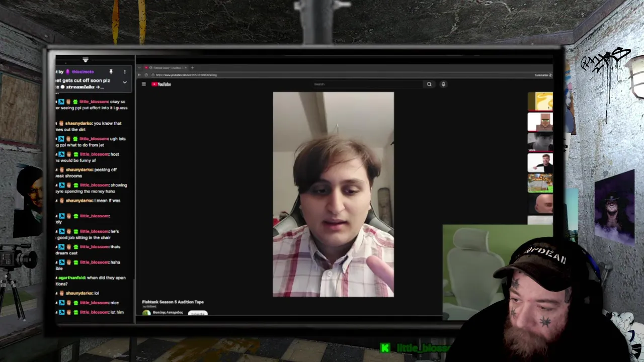644x362 pixels.
Task: Open the grayscale face recommended thumbnail
Action: (540, 142)
